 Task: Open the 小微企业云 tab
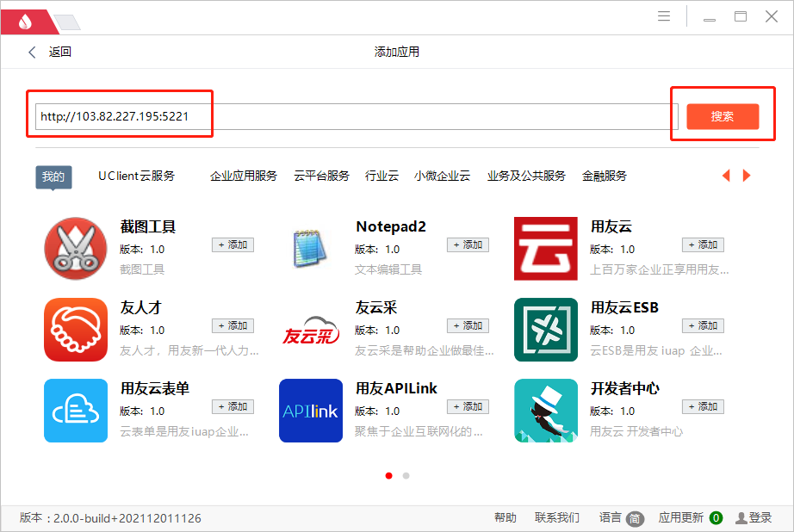(442, 176)
